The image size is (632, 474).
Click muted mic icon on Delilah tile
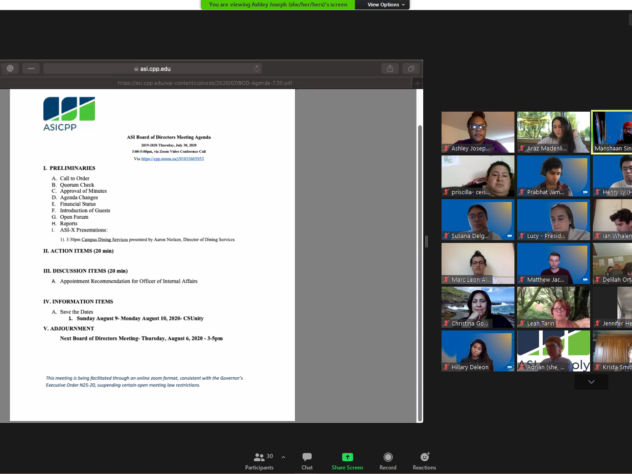click(x=598, y=280)
